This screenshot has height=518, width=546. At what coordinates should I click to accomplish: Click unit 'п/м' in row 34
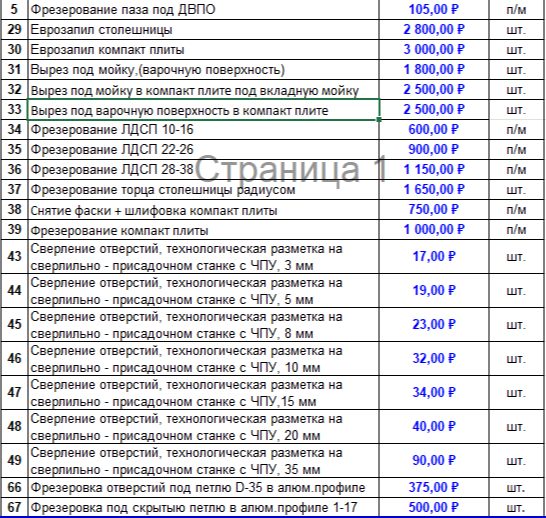pyautogui.click(x=516, y=130)
